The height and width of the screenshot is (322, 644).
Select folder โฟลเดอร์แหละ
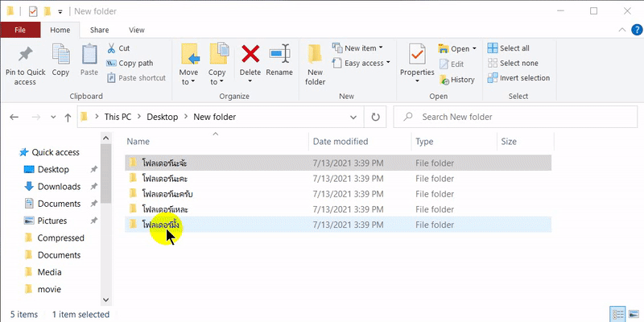338,209
